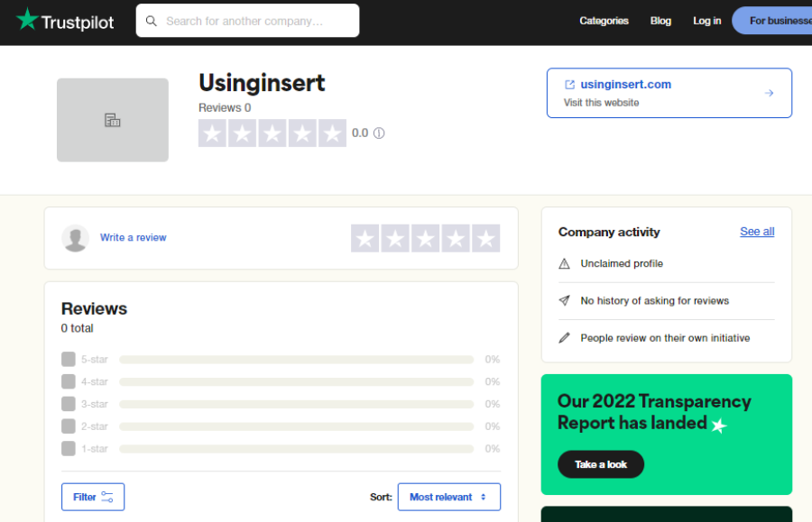Click the 0 total text

[x=78, y=328]
